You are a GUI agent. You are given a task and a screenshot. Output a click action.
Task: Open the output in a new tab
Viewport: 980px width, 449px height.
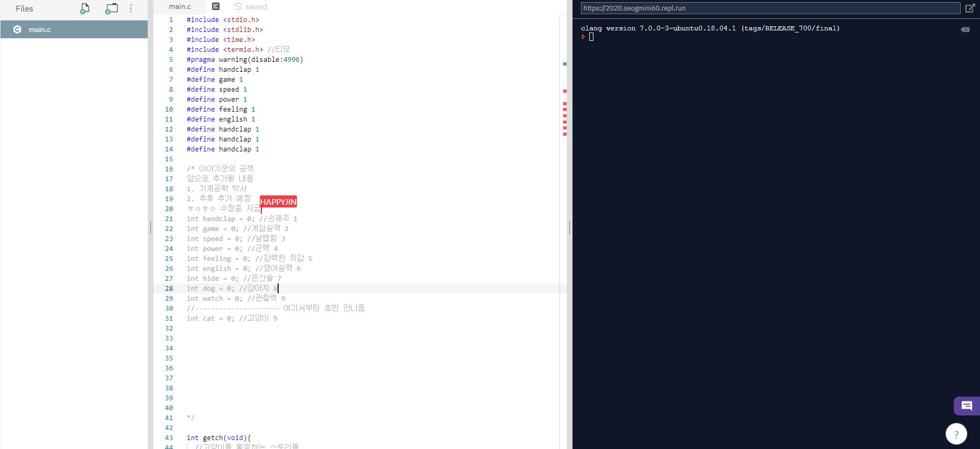coord(970,8)
